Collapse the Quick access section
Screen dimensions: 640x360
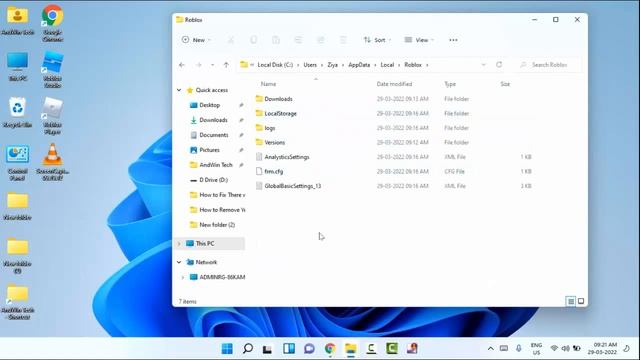(x=179, y=90)
